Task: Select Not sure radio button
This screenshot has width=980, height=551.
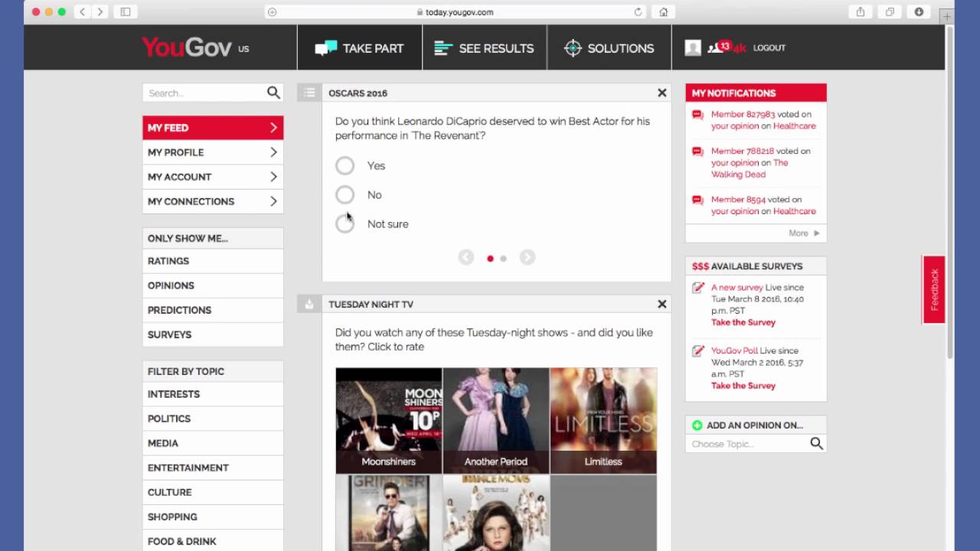Action: pyautogui.click(x=345, y=223)
